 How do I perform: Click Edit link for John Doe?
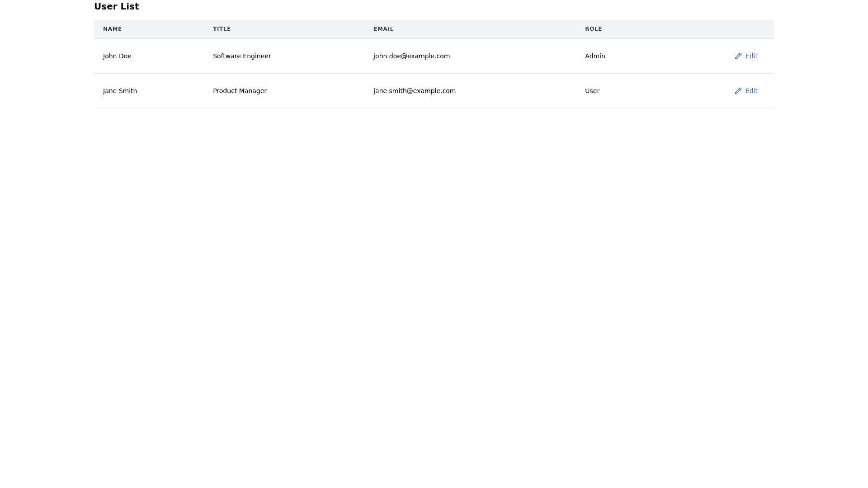tap(751, 56)
